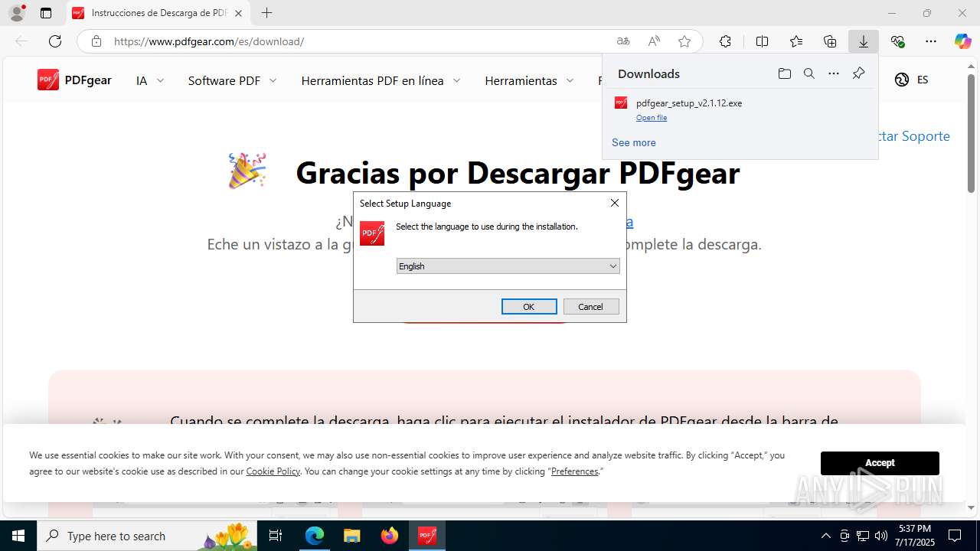Open tab actions menu icon
980x551 pixels.
[46, 13]
